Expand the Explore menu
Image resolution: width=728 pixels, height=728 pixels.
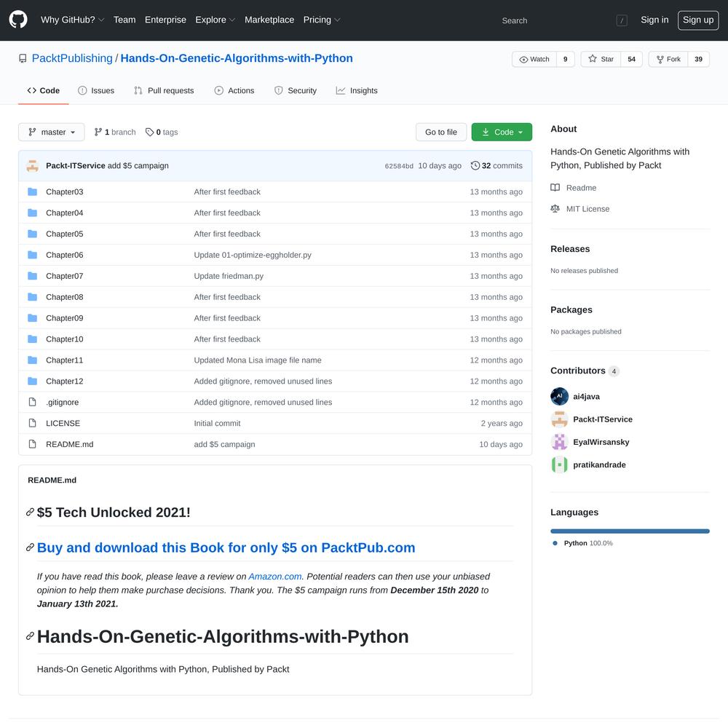[x=215, y=20]
